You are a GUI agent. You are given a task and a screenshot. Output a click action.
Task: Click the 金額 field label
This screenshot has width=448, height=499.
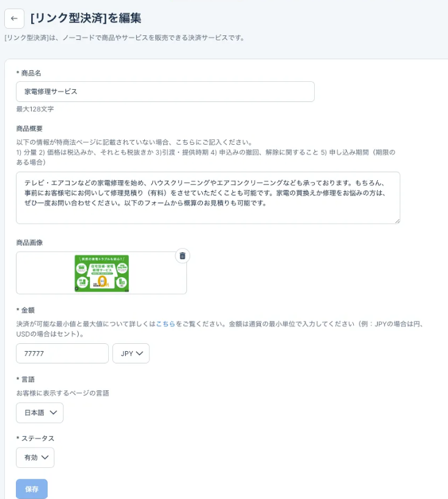tap(28, 311)
